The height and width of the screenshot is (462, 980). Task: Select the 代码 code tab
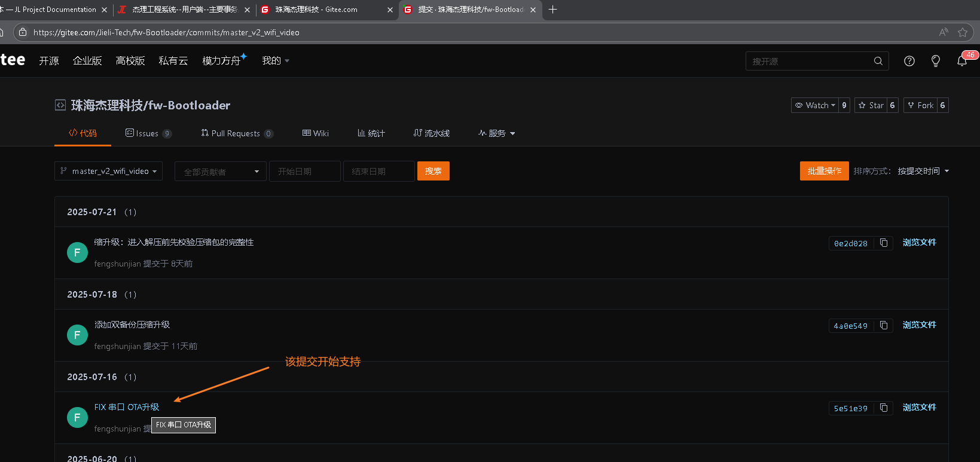[83, 133]
